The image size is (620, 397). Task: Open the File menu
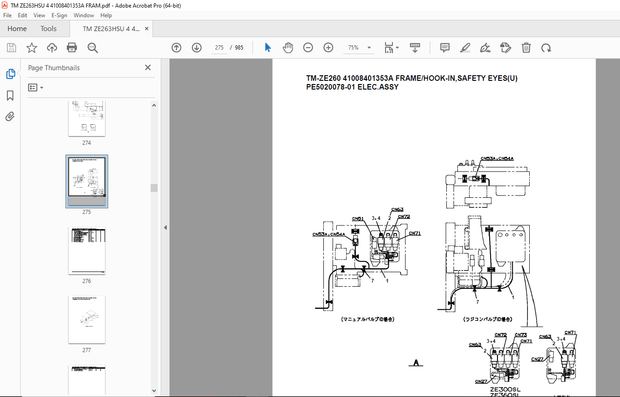point(8,15)
